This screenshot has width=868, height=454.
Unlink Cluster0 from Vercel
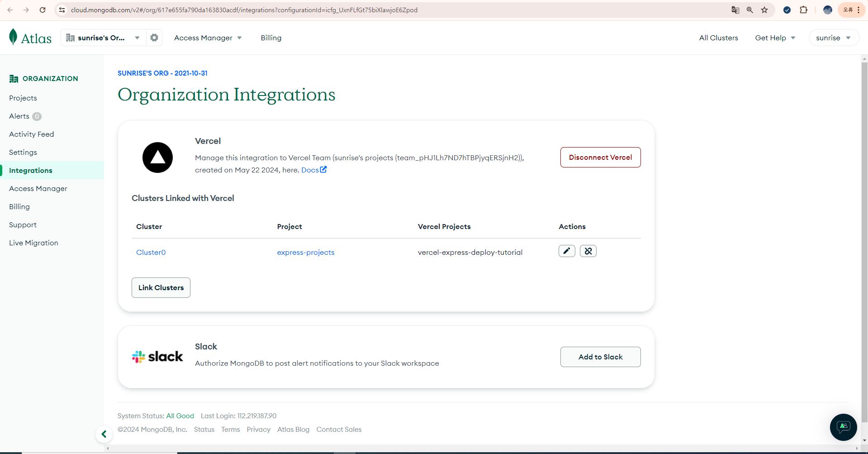pyautogui.click(x=588, y=251)
